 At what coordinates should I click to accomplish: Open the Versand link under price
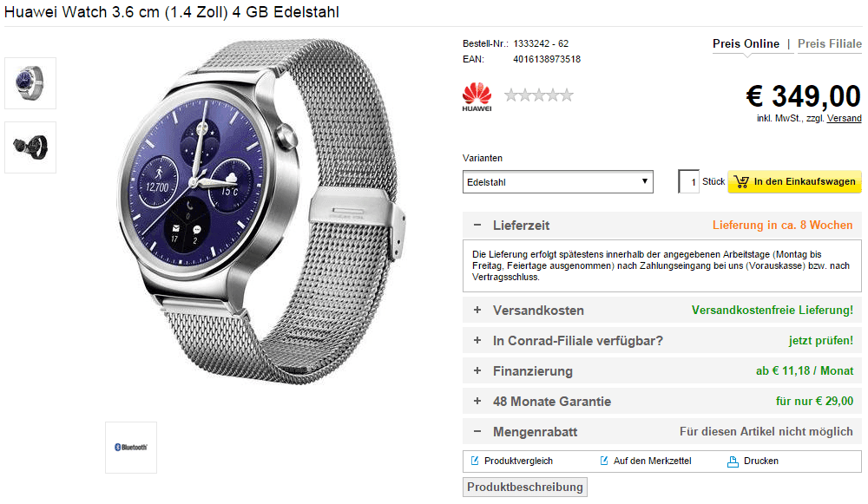845,118
